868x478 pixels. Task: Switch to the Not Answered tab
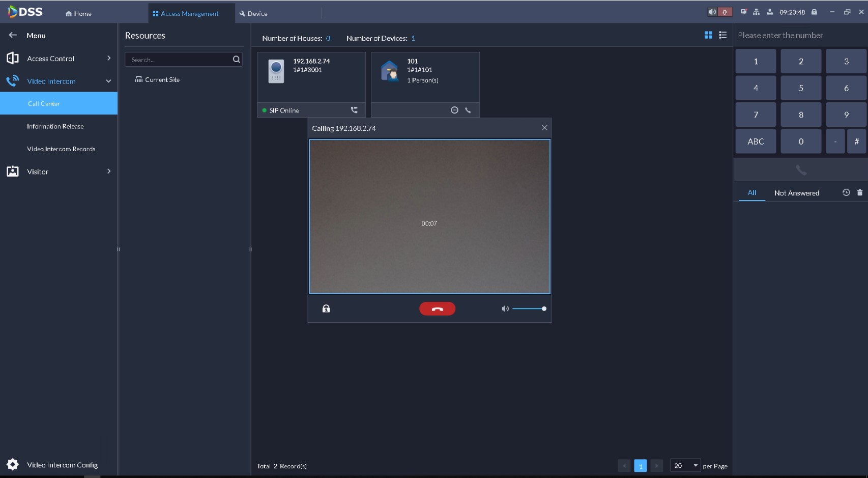coord(796,193)
